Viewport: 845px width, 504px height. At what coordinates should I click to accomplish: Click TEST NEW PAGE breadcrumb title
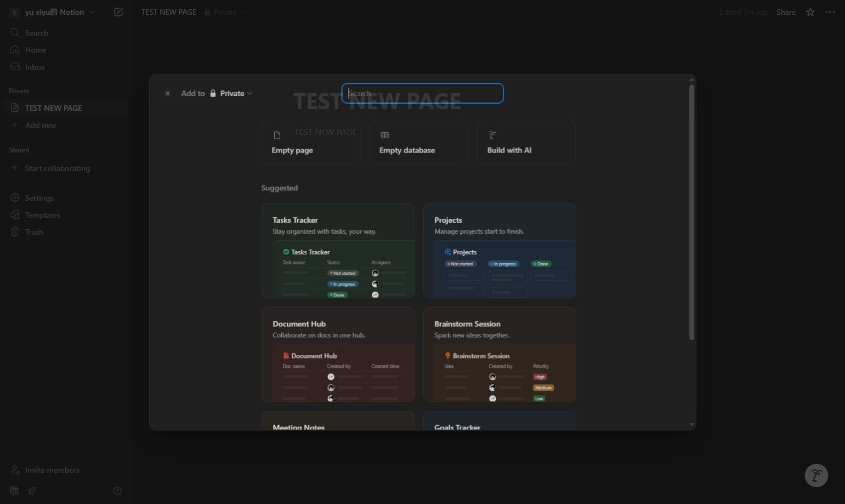point(169,12)
